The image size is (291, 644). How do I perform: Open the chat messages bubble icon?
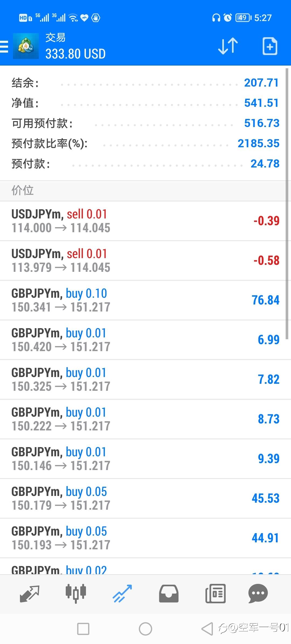tap(258, 594)
